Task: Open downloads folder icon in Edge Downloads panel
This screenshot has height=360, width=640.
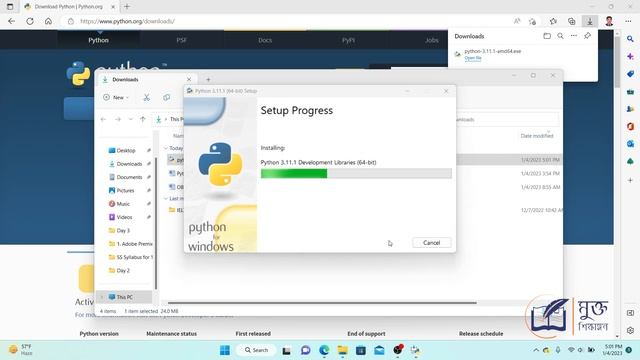Action: tap(547, 36)
